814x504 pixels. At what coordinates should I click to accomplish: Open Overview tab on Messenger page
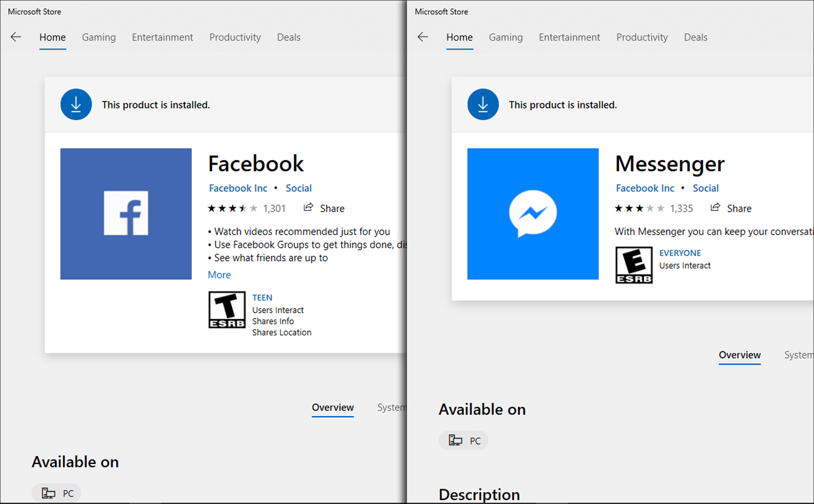[740, 355]
